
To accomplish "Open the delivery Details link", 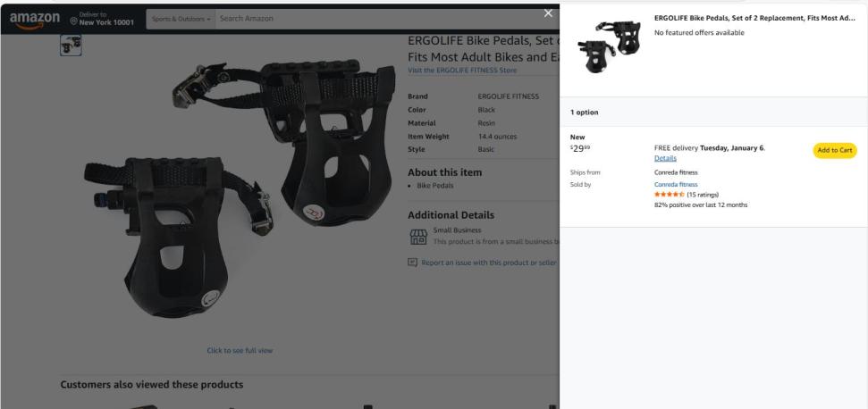I will pos(665,158).
